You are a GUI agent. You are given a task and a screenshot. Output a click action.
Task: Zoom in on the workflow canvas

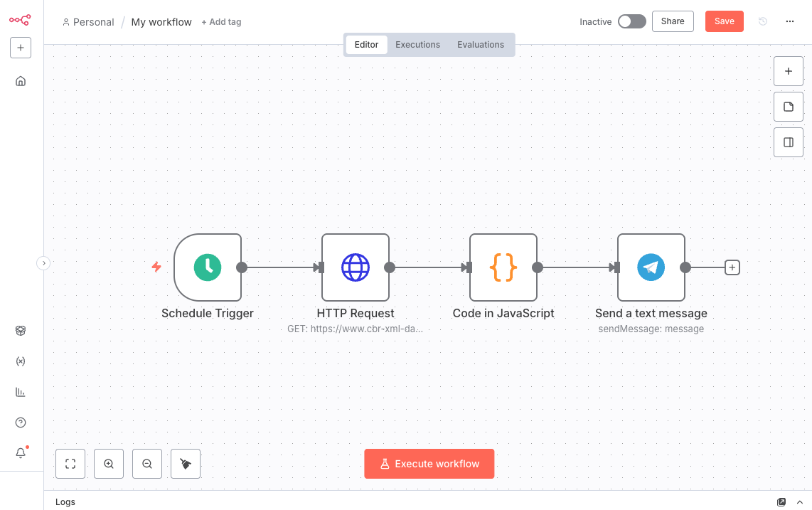pyautogui.click(x=108, y=463)
